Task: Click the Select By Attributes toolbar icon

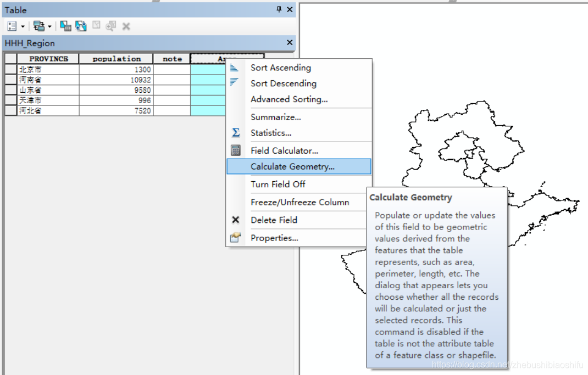Action: (65, 25)
